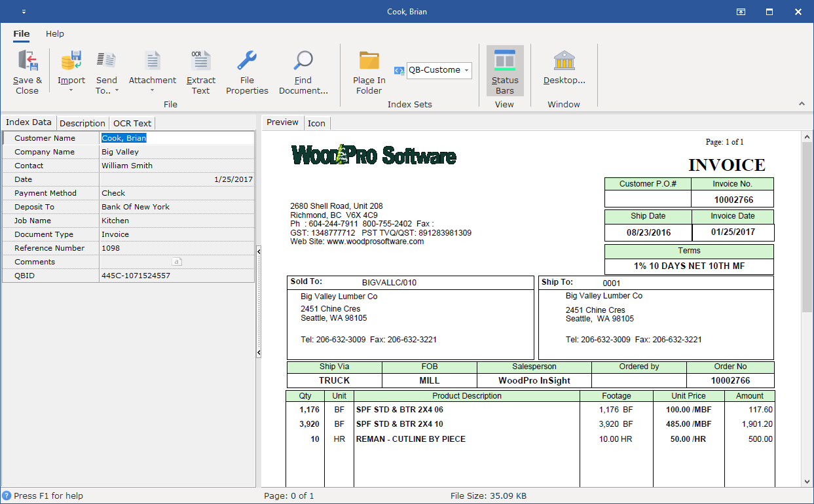Open the Help menu
Viewport: 814px width, 504px height.
click(x=55, y=33)
